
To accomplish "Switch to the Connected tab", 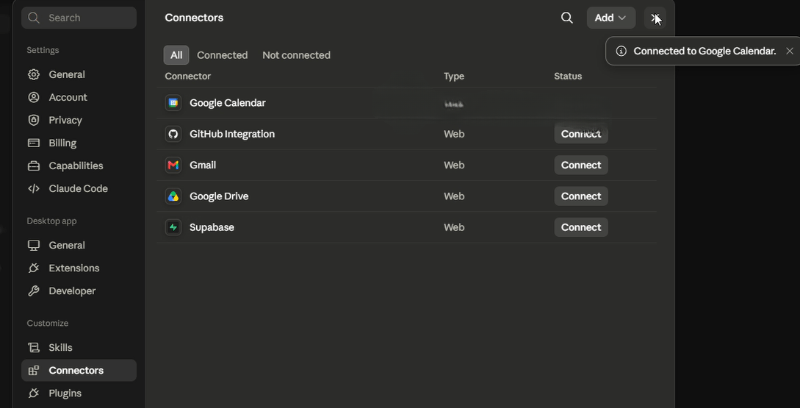I will (222, 55).
